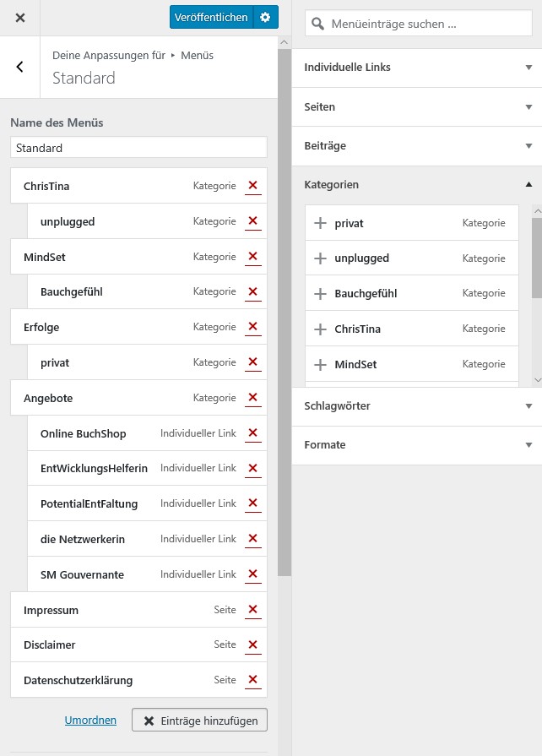Click the Umordnen link
This screenshot has width=542, height=756.
coord(90,721)
